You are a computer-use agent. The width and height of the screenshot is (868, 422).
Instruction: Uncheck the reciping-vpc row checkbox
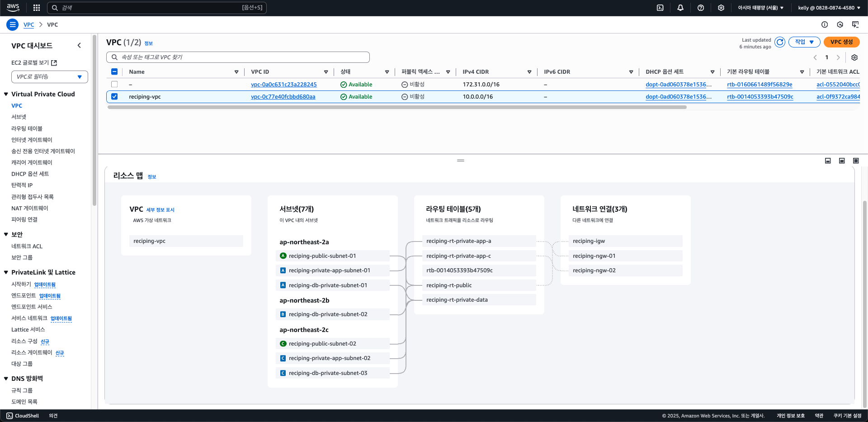(114, 96)
